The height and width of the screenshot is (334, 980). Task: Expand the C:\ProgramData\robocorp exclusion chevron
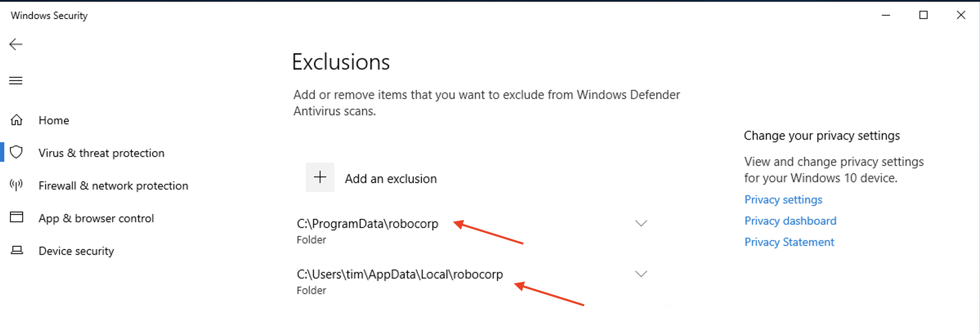[x=641, y=223]
